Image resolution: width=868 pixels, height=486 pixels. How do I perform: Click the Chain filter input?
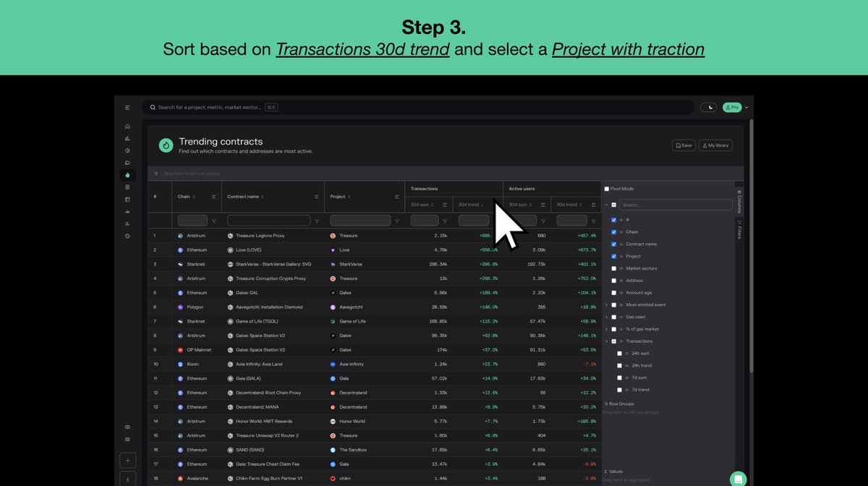click(x=192, y=221)
